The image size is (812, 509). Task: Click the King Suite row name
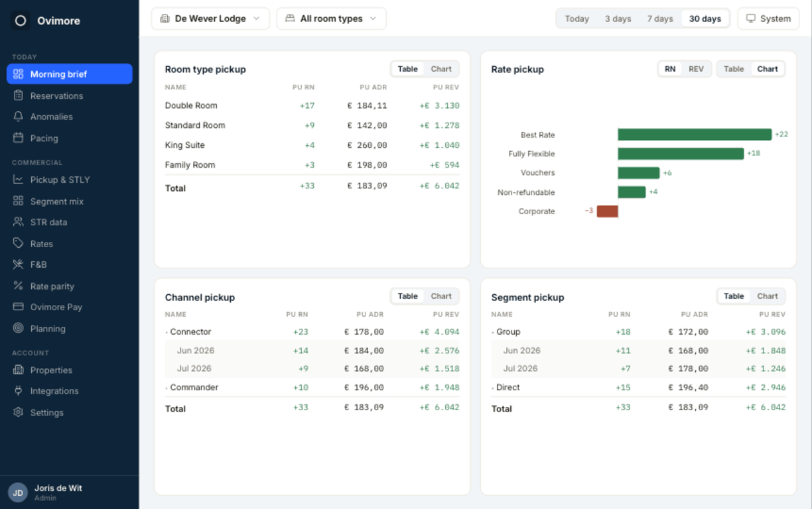pos(185,145)
